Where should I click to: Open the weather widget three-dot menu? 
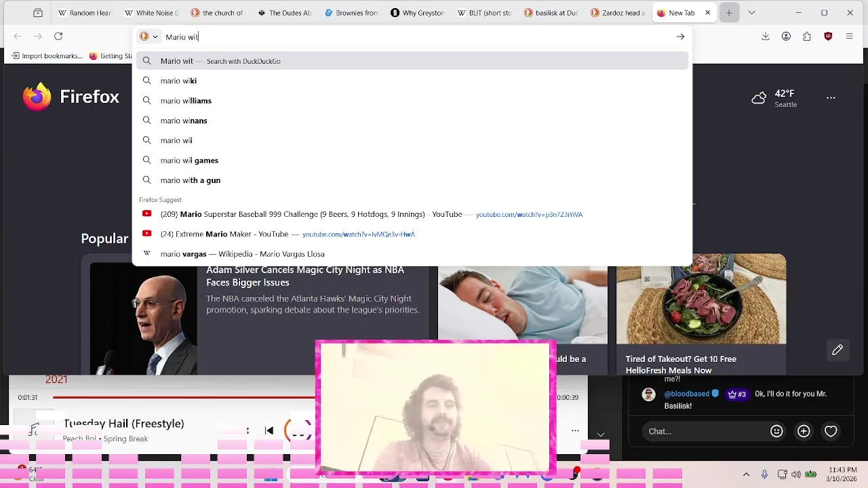coord(831,98)
